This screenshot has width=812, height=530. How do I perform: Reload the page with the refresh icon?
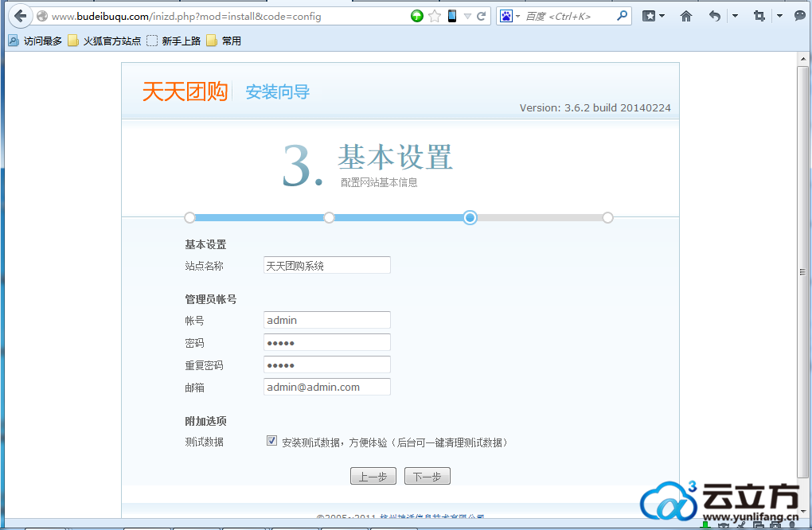(481, 16)
